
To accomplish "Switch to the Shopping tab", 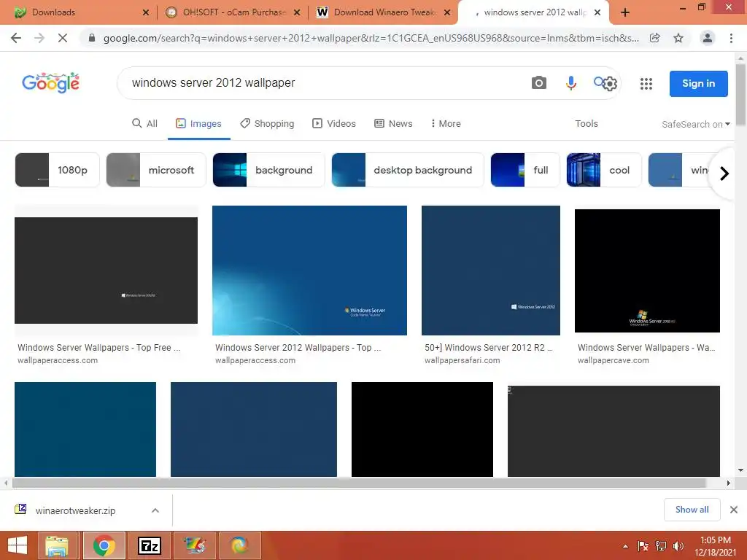I will coord(267,124).
